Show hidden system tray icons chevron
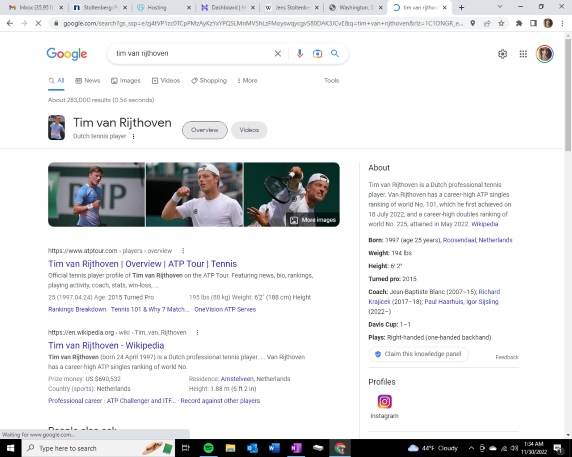This screenshot has height=457, width=572. [x=471, y=448]
